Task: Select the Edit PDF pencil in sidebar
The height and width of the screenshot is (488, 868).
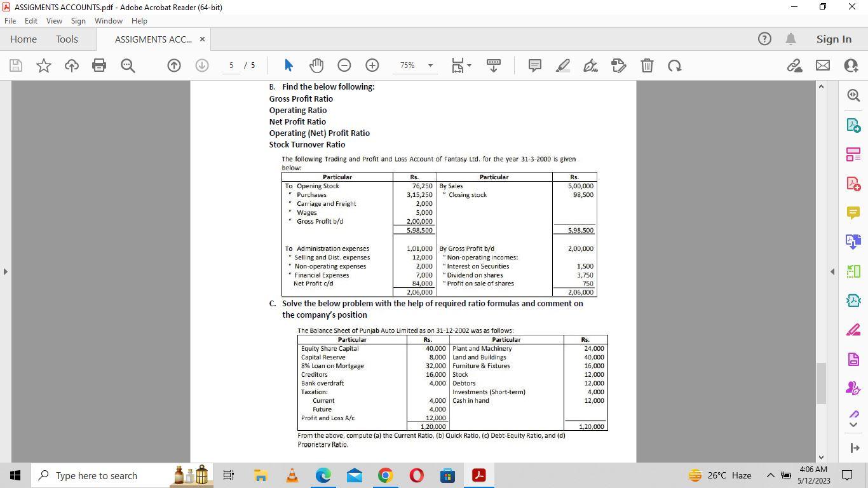Action: [853, 329]
